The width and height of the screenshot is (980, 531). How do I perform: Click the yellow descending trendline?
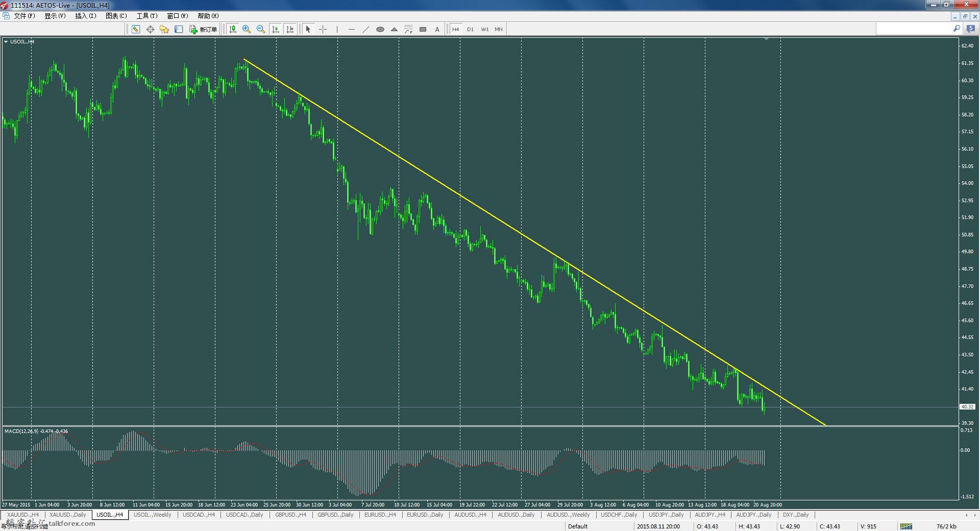[534, 242]
